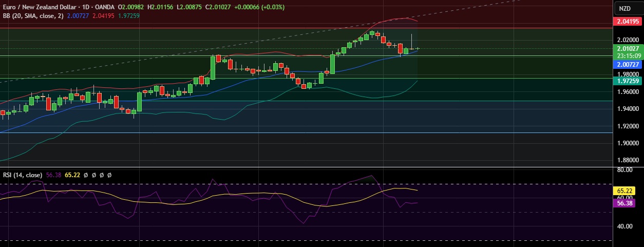Click the 1.92000 tick on price axis
Image resolution: width=644 pixels, height=247 pixels.
click(628, 126)
